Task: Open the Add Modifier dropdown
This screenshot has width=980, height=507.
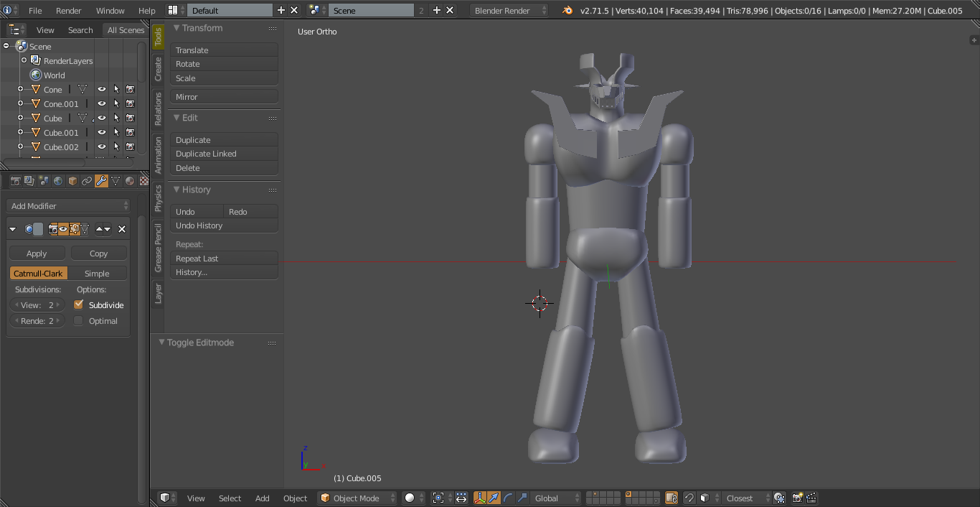Action: pos(68,206)
